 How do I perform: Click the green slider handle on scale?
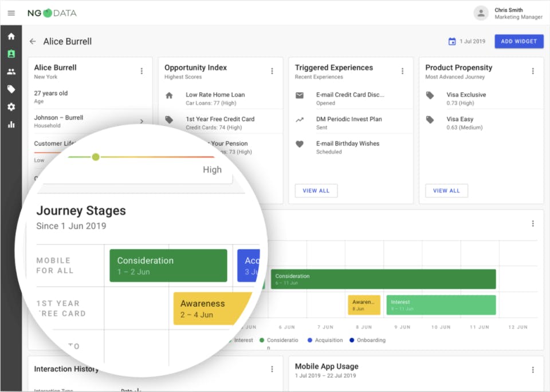[x=96, y=157]
